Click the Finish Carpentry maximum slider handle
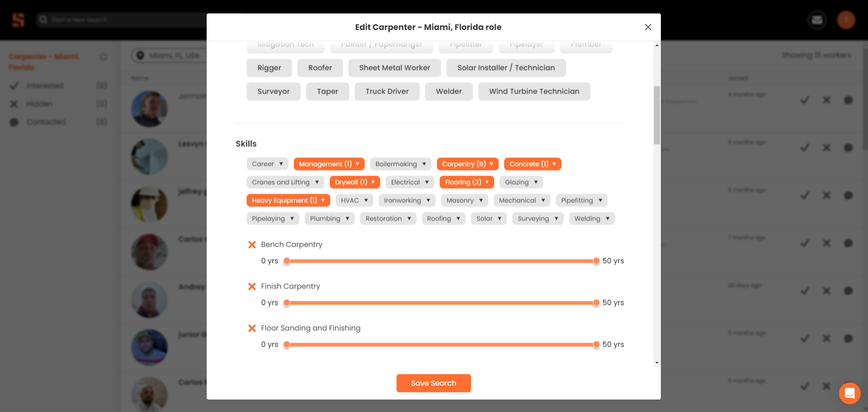 pos(596,303)
